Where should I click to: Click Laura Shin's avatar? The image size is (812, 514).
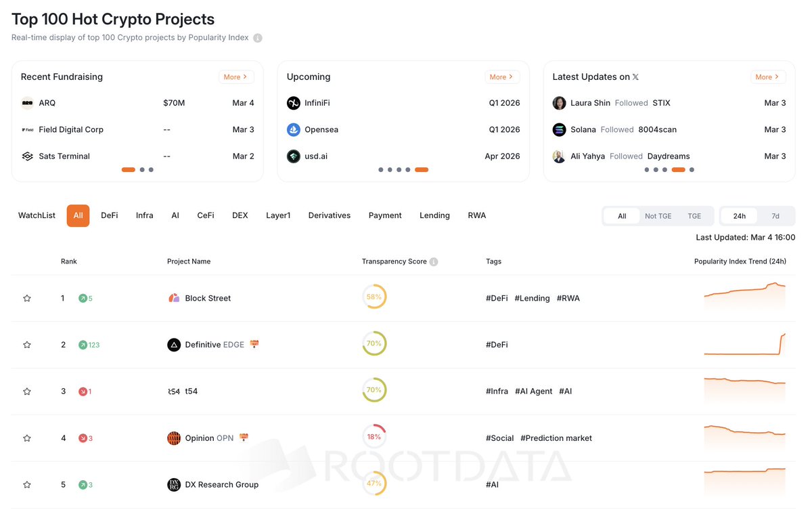tap(560, 103)
